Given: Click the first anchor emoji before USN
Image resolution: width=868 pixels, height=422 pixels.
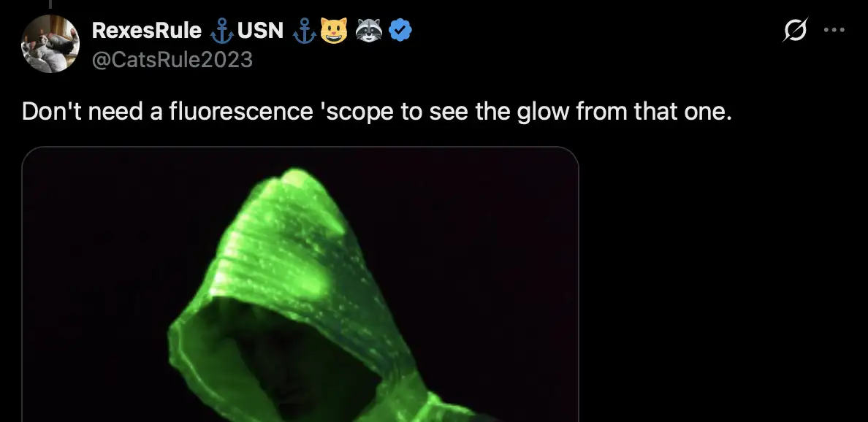Looking at the screenshot, I should 222,31.
